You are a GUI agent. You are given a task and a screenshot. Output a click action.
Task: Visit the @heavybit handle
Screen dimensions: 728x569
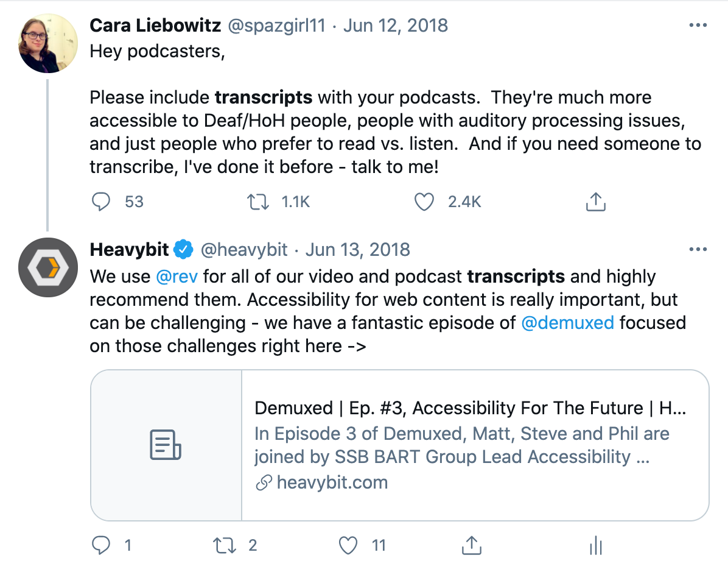point(244,250)
